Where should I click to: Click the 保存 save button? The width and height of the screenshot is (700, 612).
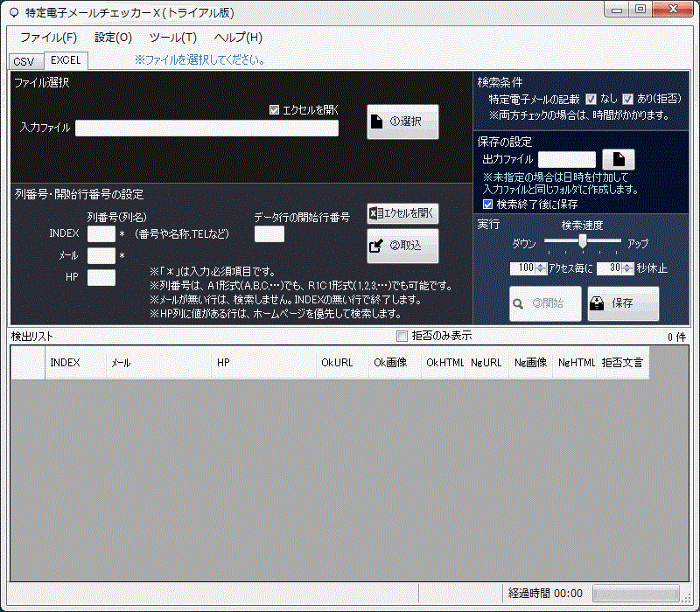coord(623,303)
